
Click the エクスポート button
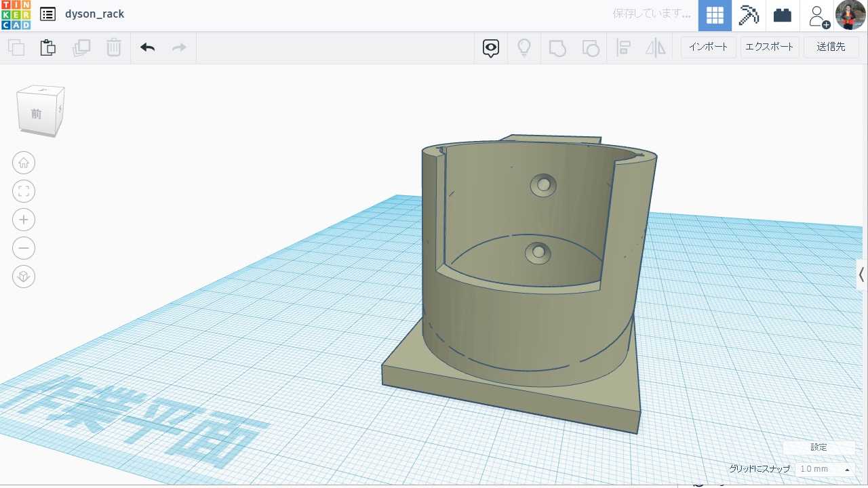(x=769, y=47)
